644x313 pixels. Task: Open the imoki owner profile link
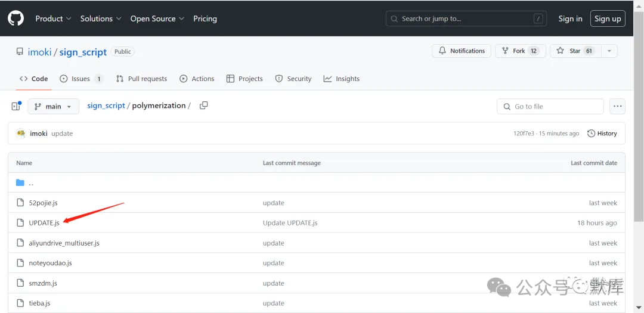tap(39, 52)
